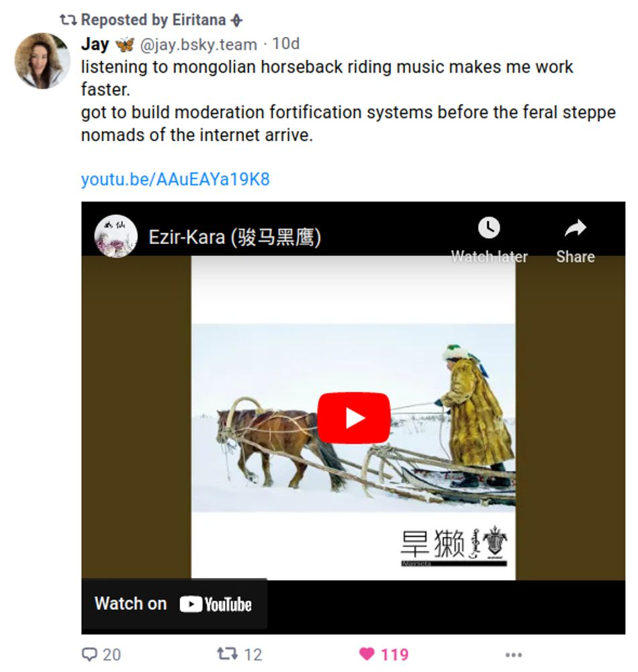Screen dimensions: 638x672
Task: Open Jay's profile avatar photo
Action: coord(42,61)
